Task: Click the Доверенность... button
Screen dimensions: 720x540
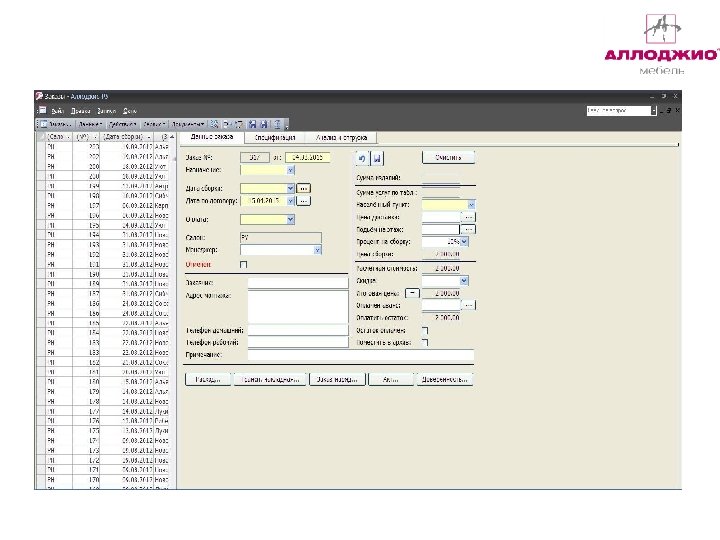Action: click(x=444, y=379)
